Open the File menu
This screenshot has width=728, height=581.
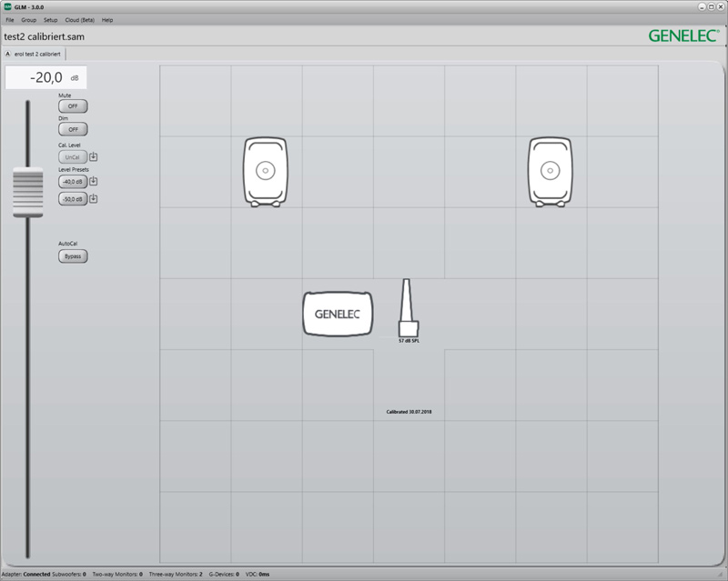click(x=10, y=19)
